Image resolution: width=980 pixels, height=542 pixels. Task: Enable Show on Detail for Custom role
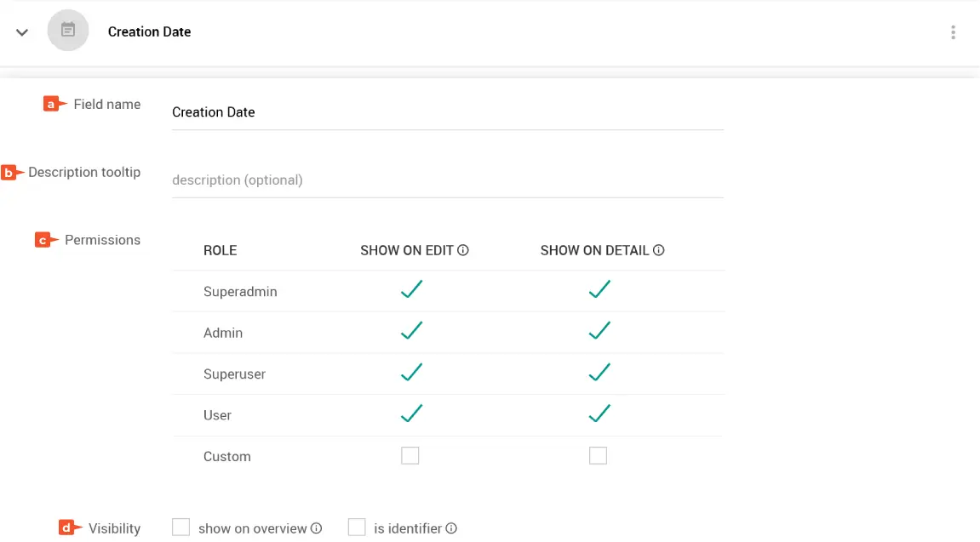click(x=599, y=456)
